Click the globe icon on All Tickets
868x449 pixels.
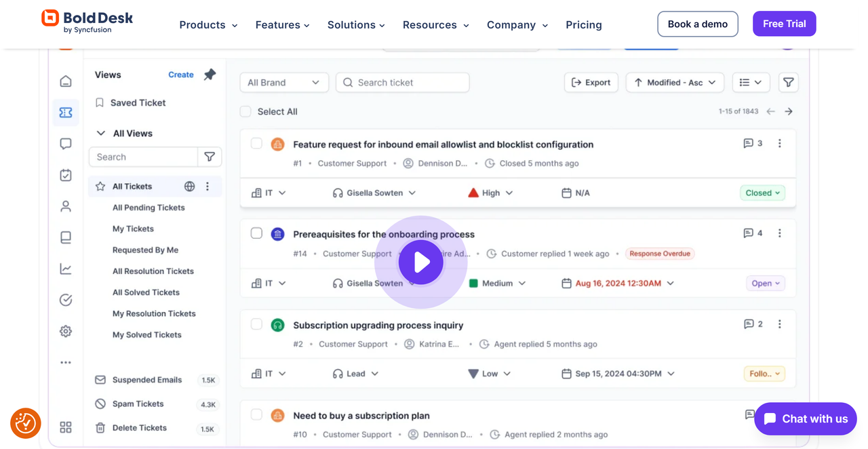[190, 186]
